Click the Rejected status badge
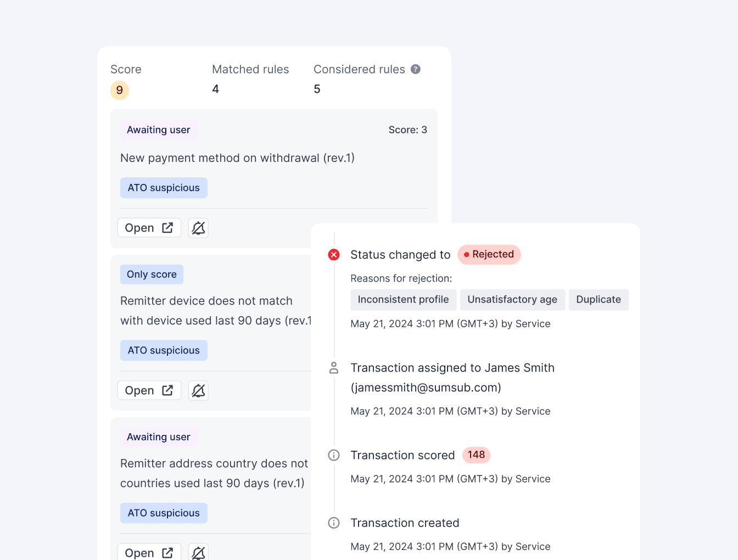The width and height of the screenshot is (738, 560). [489, 255]
